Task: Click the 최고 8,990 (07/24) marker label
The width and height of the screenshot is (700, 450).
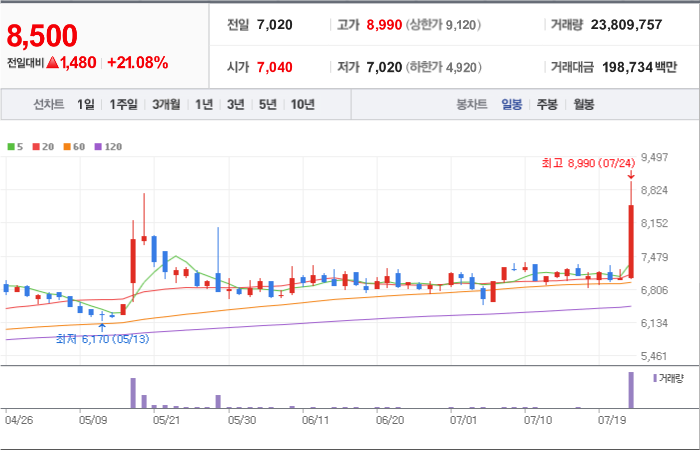Action: pyautogui.click(x=588, y=163)
